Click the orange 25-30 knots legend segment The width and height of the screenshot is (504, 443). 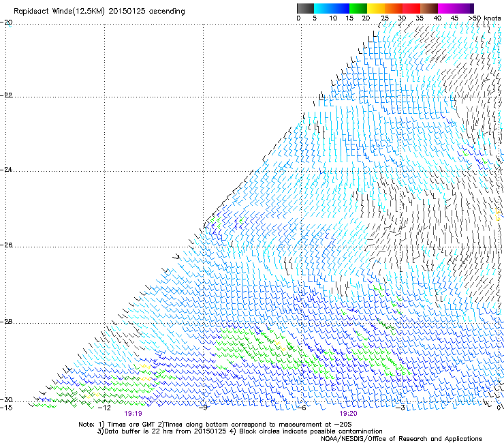394,8
